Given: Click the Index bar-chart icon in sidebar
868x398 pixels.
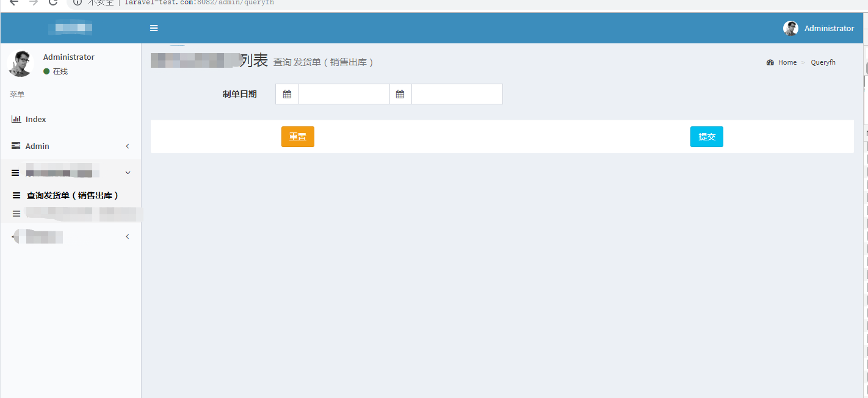Looking at the screenshot, I should pyautogui.click(x=16, y=119).
